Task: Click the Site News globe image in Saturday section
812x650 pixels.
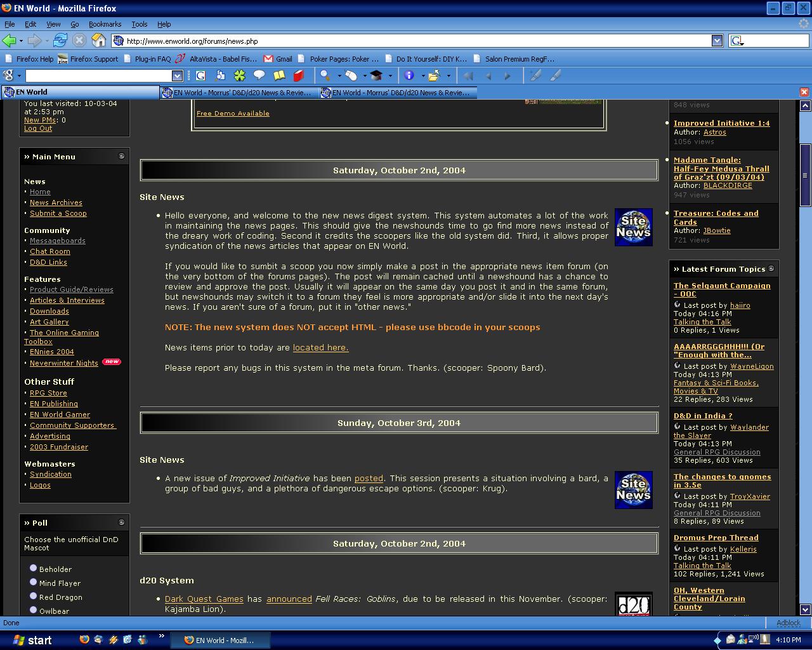Action: point(633,227)
